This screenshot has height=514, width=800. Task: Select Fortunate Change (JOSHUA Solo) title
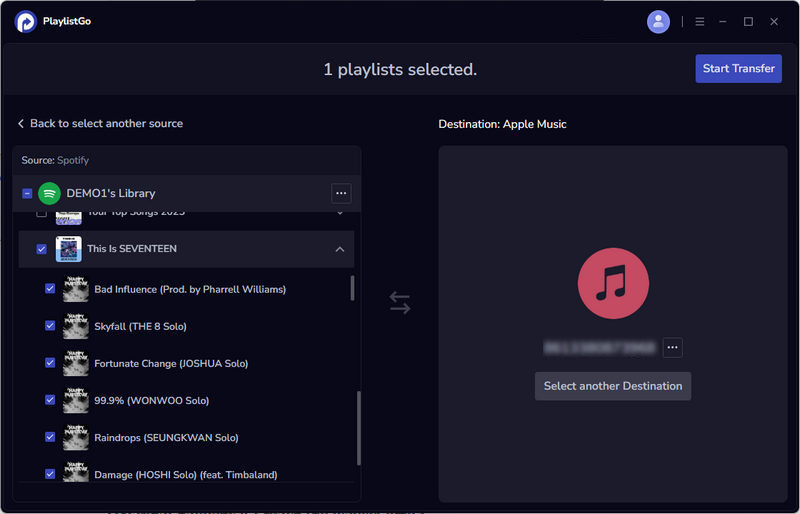[x=171, y=363]
